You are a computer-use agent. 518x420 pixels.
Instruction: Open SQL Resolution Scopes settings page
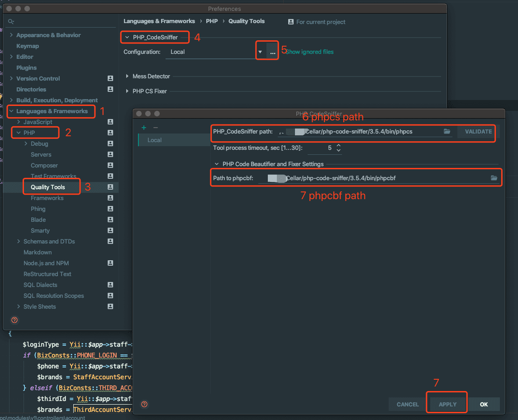tap(53, 296)
